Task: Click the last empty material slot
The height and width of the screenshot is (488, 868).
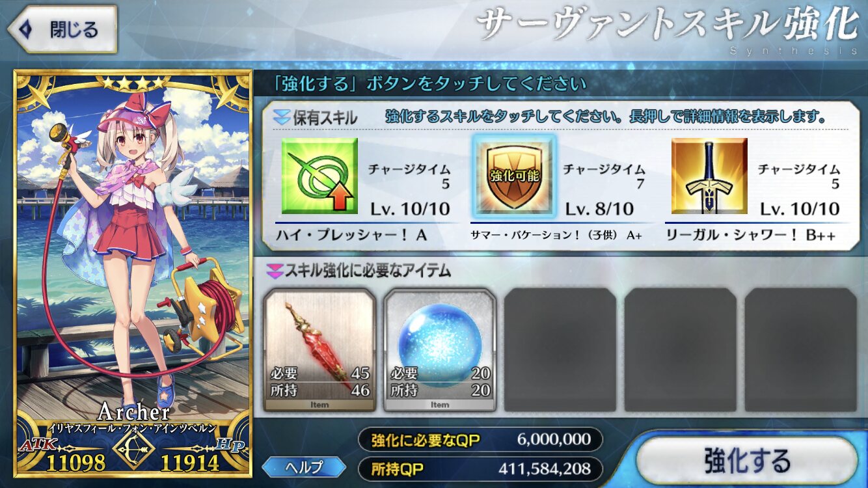Action: 801,350
